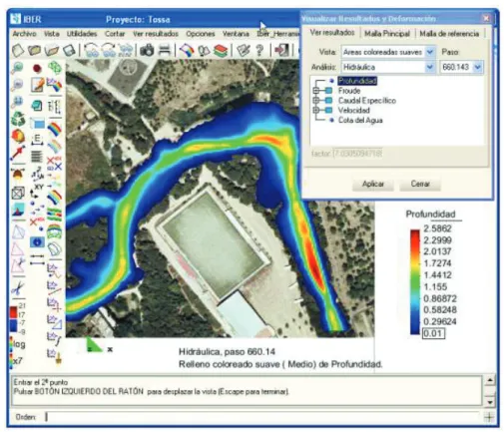
Task: Expand the Caudal Específico tree node
Action: 316,100
